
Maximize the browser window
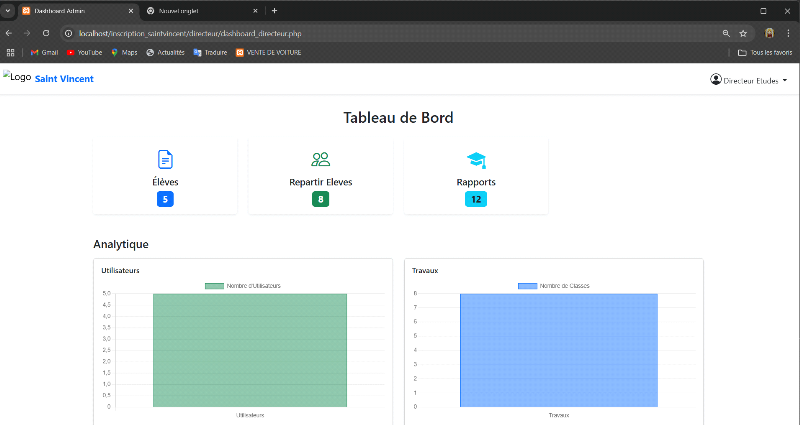763,11
